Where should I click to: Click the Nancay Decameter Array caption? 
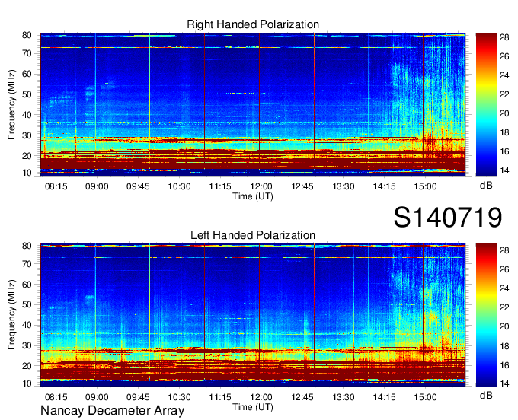[112, 410]
